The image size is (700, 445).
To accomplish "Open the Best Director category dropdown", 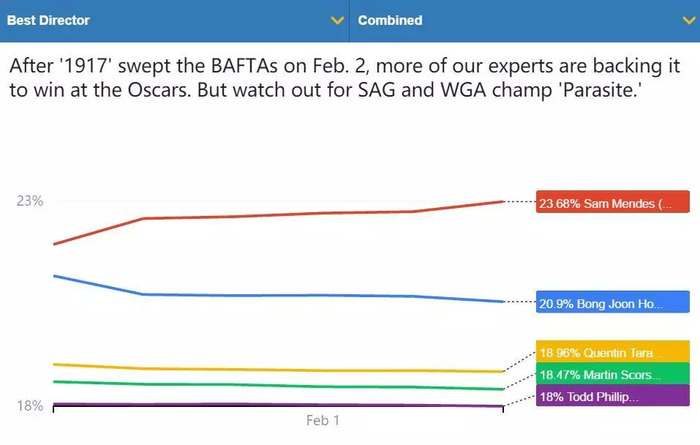I will click(x=175, y=21).
